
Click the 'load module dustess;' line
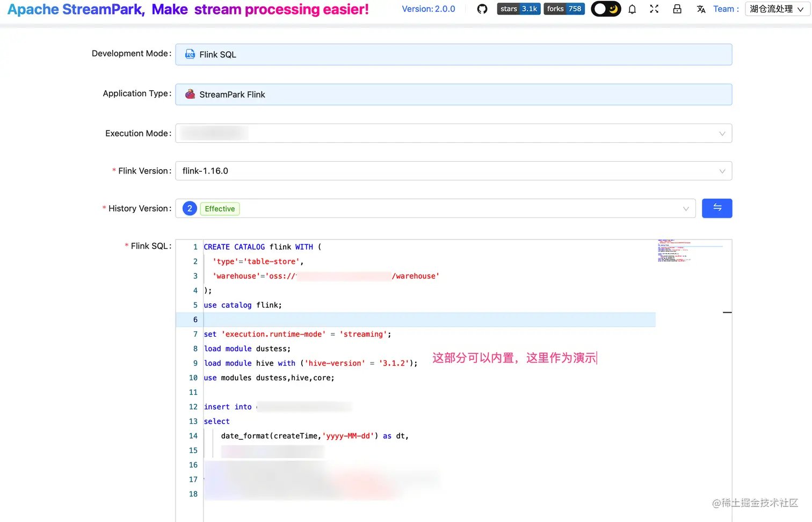(x=247, y=349)
